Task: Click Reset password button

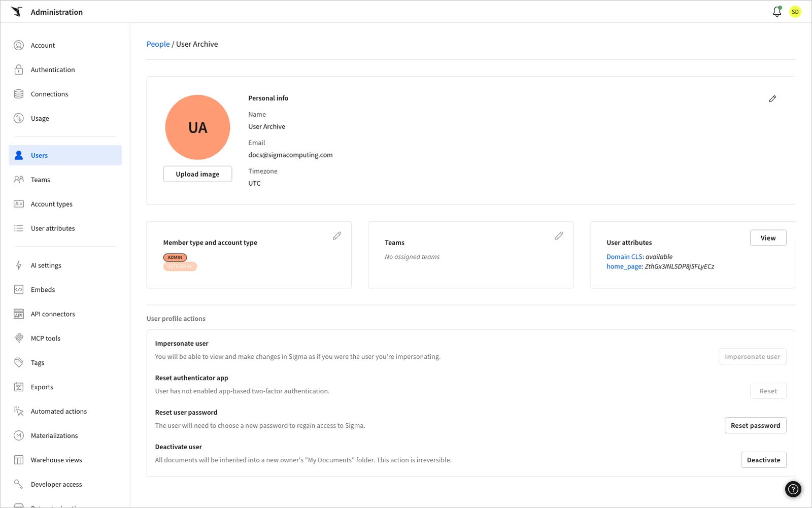Action: 755,426
